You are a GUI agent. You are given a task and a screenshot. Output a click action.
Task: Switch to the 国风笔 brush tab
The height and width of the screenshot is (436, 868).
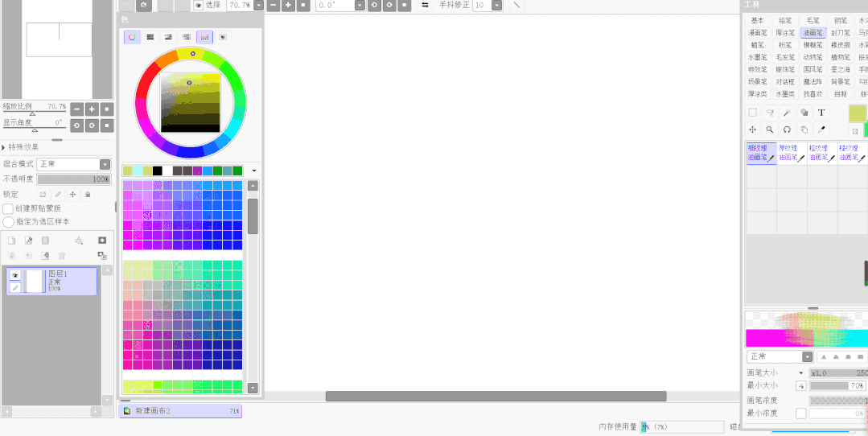coord(812,69)
